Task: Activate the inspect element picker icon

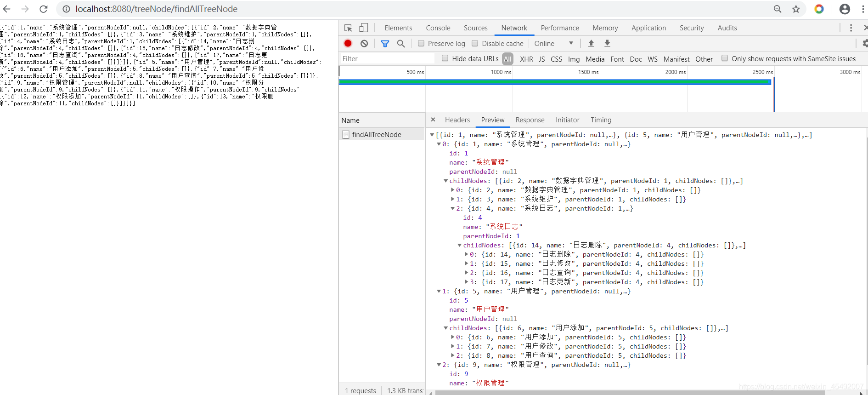Action: pyautogui.click(x=348, y=28)
